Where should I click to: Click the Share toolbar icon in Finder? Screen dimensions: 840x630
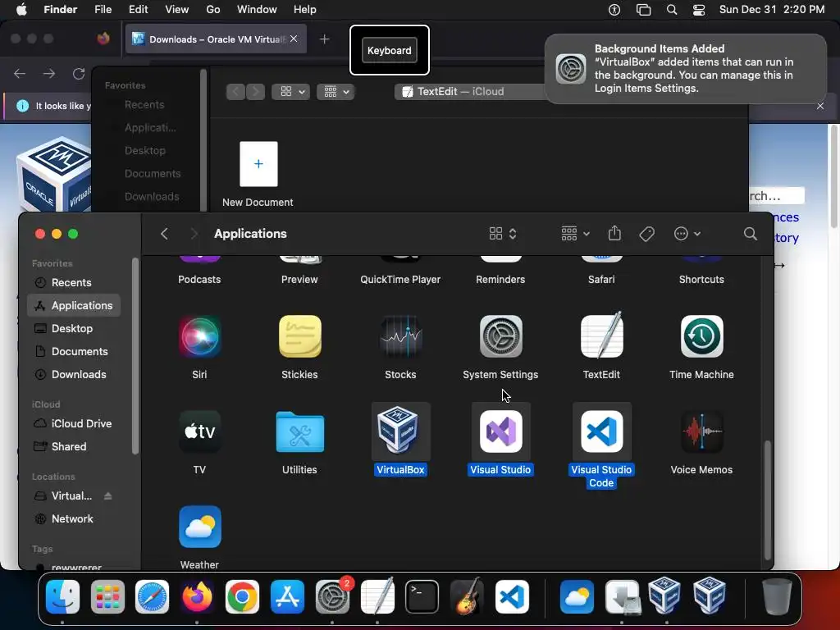point(614,233)
